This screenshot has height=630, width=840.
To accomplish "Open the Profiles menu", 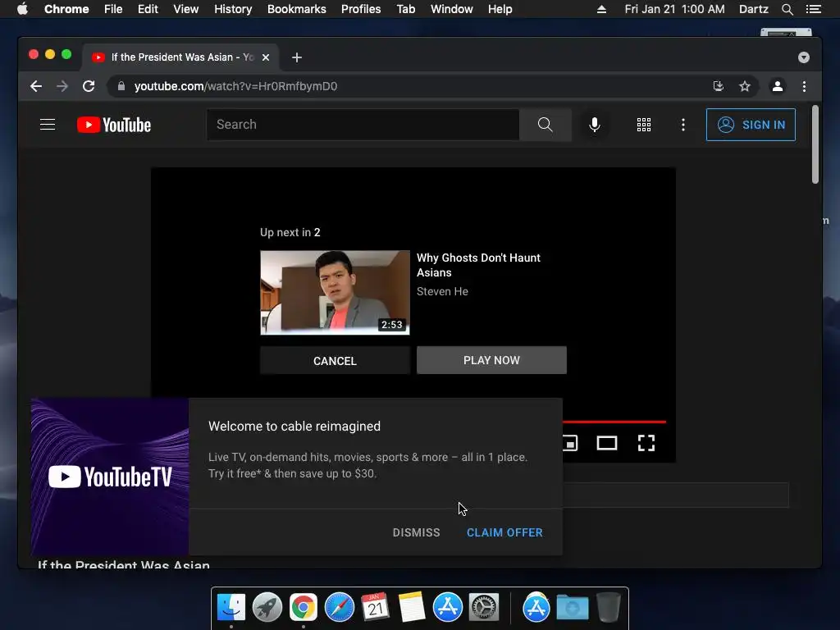I will 361,9.
